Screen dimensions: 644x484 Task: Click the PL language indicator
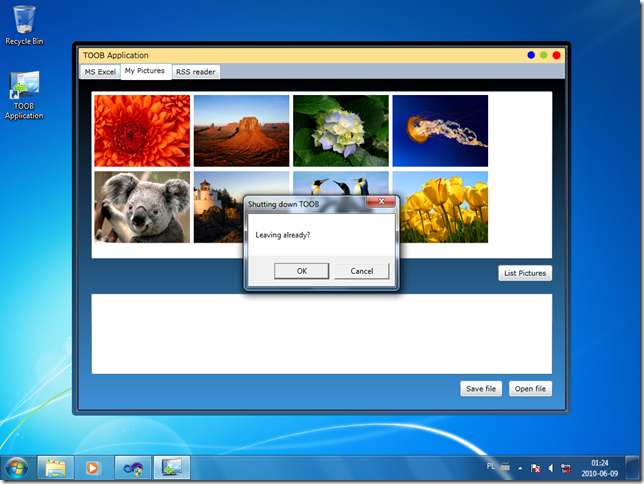[x=491, y=466]
